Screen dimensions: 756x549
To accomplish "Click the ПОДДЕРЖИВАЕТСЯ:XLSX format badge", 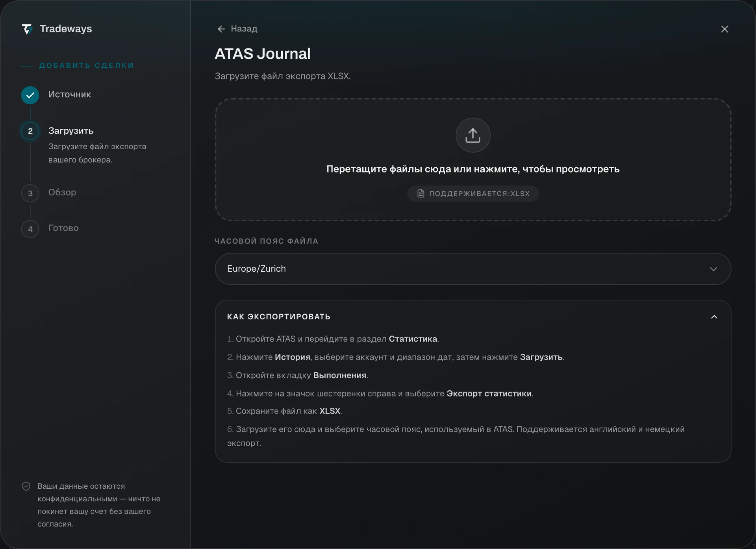I will click(473, 193).
